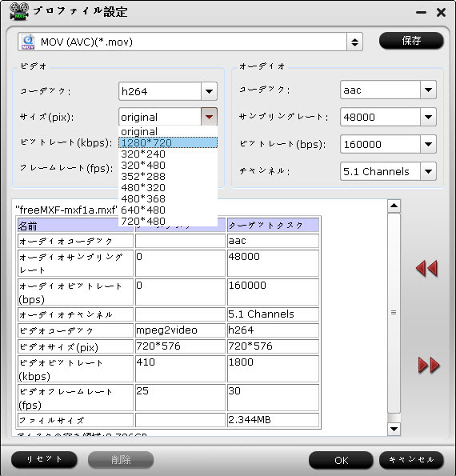Image resolution: width=456 pixels, height=476 pixels.
Task: Click the ターゲットタスク column header
Action: pos(273,225)
